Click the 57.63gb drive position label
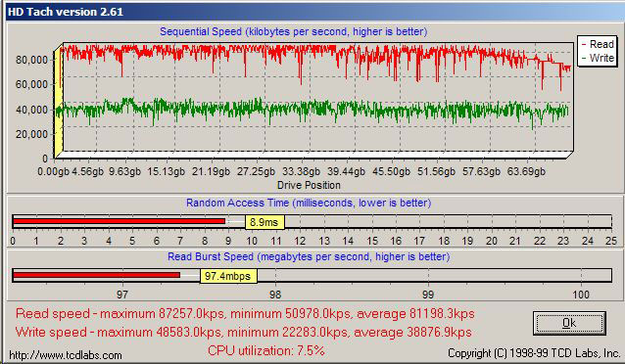Viewport: 625px width, 364px height. click(x=481, y=171)
